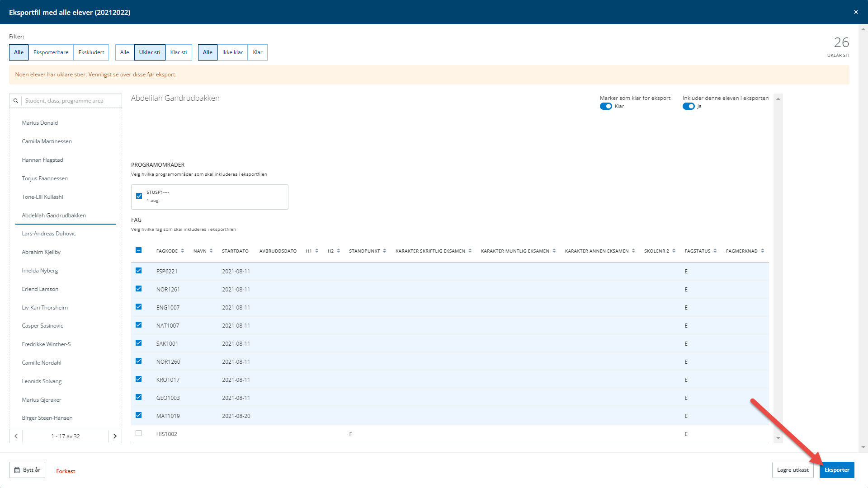
Task: Select student Camille Nordahl
Action: coord(42,363)
